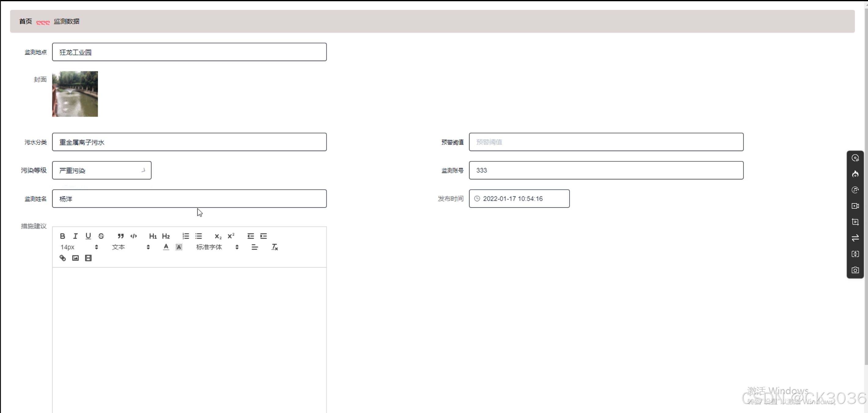Apply italic formatting in editor
This screenshot has height=413, width=868.
[75, 236]
